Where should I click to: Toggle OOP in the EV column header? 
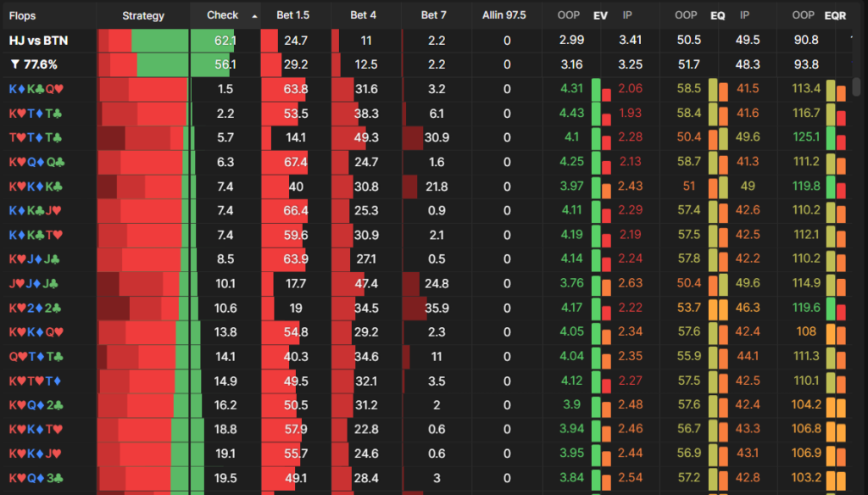(569, 15)
